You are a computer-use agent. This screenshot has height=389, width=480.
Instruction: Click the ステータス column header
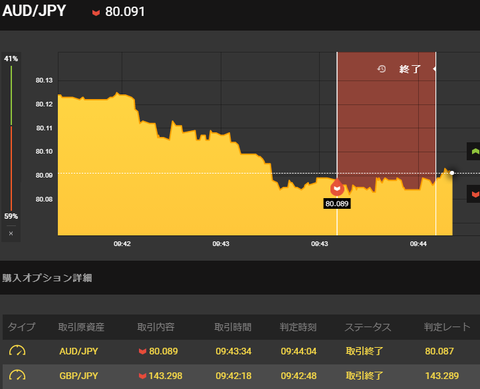coord(368,327)
